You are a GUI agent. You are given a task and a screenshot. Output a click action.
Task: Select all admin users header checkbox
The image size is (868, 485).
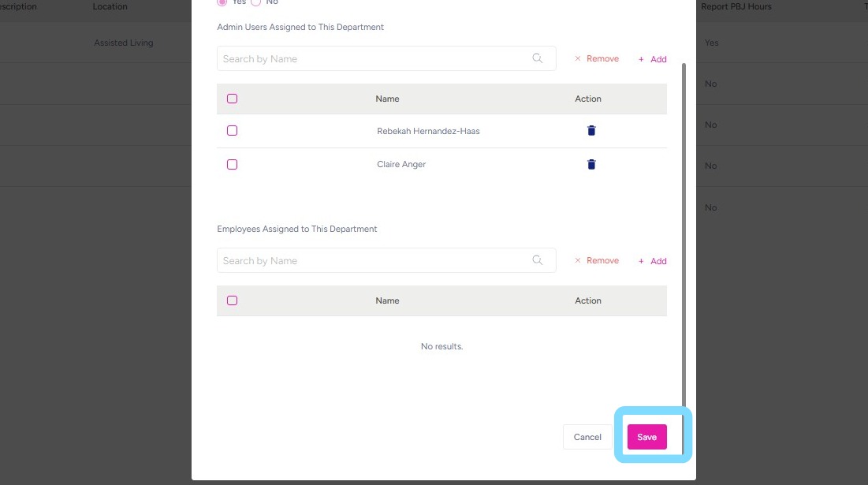click(232, 99)
